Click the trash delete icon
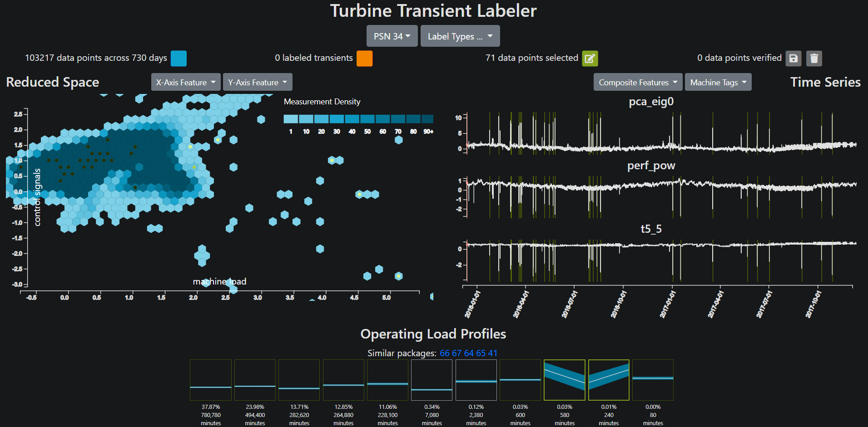This screenshot has height=427, width=868. 814,58
